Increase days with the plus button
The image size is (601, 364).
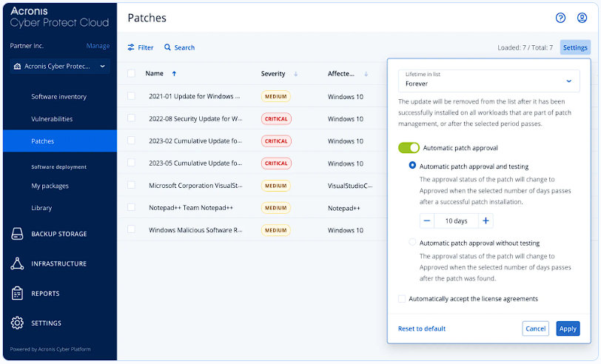click(486, 220)
